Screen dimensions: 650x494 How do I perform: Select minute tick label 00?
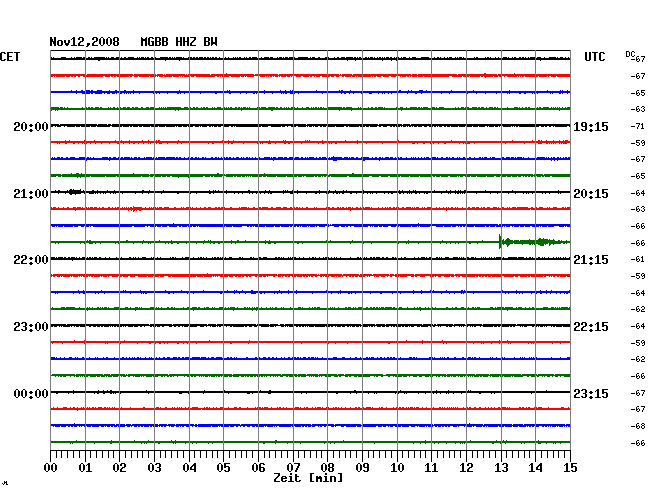pyautogui.click(x=51, y=468)
